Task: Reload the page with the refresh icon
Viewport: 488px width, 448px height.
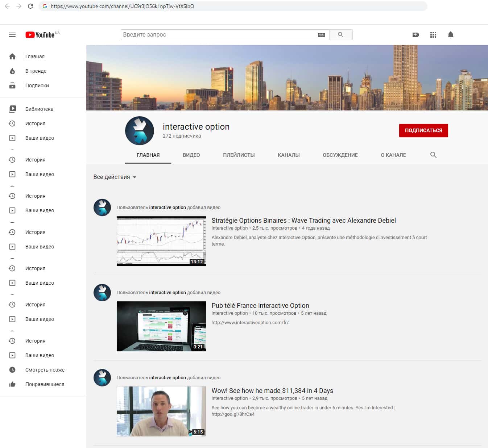Action: pyautogui.click(x=30, y=6)
